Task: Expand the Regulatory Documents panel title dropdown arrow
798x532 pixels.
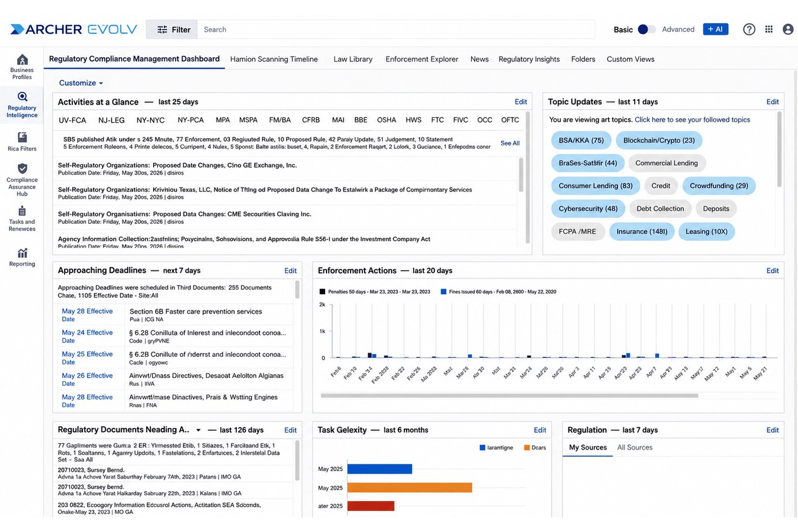Action: (198, 430)
